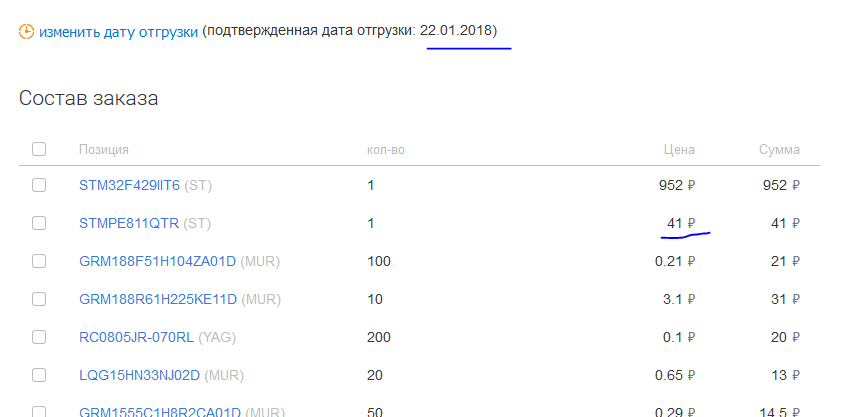The height and width of the screenshot is (417, 855).
Task: Click the 'Сумма' column header
Action: 779,149
